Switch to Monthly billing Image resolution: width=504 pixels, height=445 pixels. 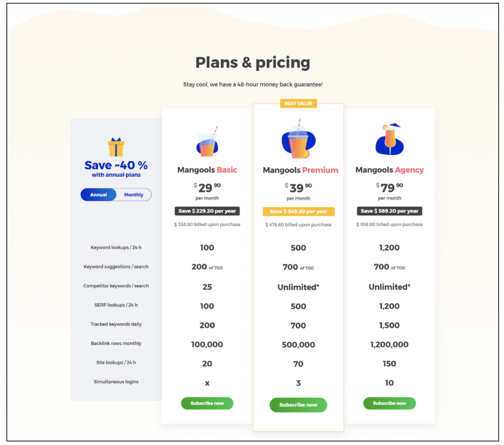coord(133,195)
